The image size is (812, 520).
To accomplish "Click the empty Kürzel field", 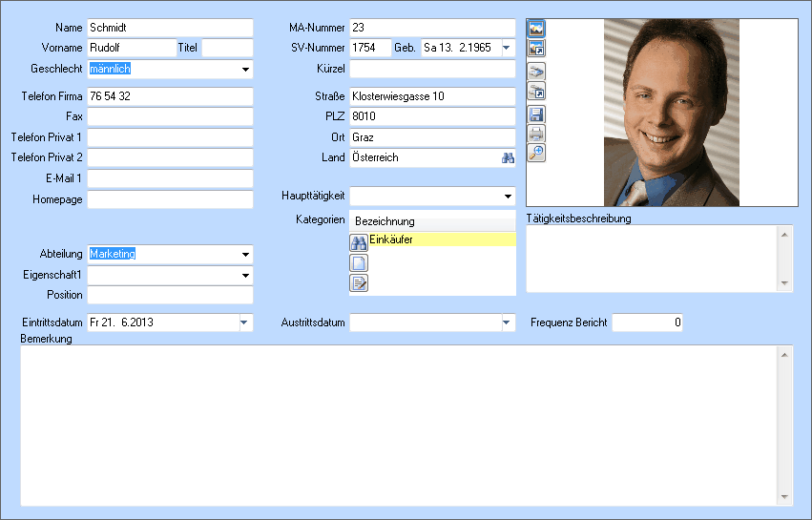I will pyautogui.click(x=432, y=69).
